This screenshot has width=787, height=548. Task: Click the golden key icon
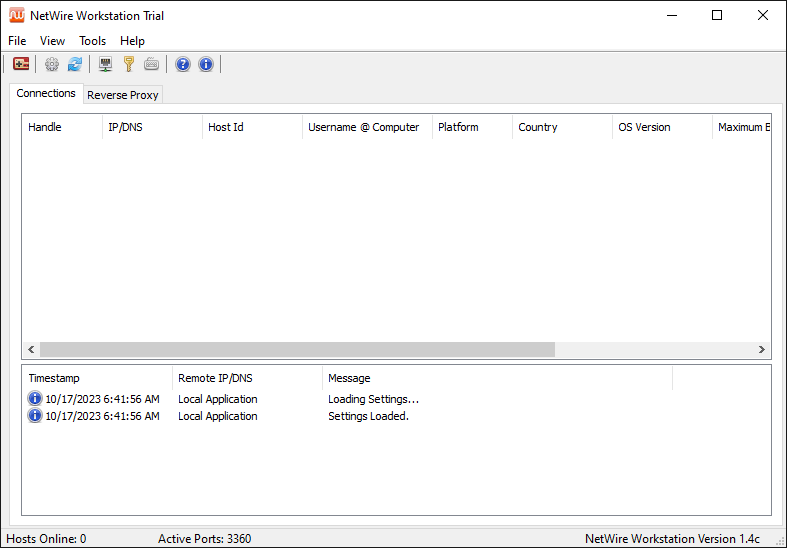129,64
